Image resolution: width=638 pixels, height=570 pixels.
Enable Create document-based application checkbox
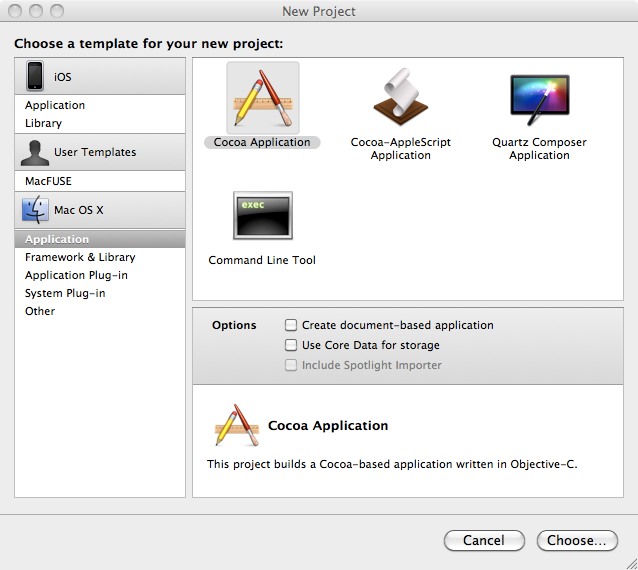[291, 325]
